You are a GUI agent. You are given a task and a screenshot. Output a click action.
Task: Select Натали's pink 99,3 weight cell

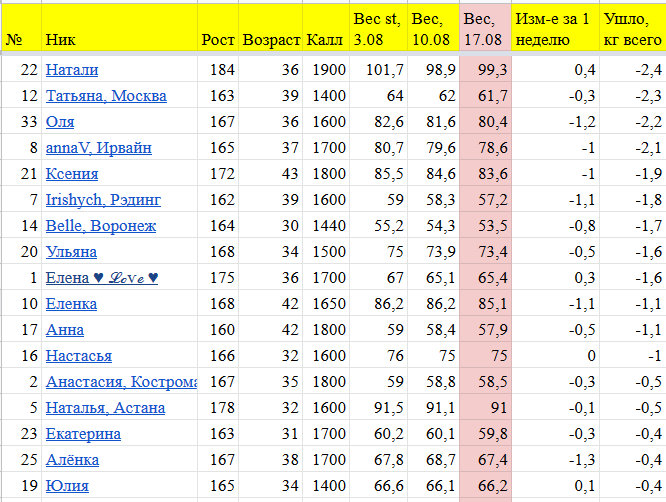pos(483,70)
